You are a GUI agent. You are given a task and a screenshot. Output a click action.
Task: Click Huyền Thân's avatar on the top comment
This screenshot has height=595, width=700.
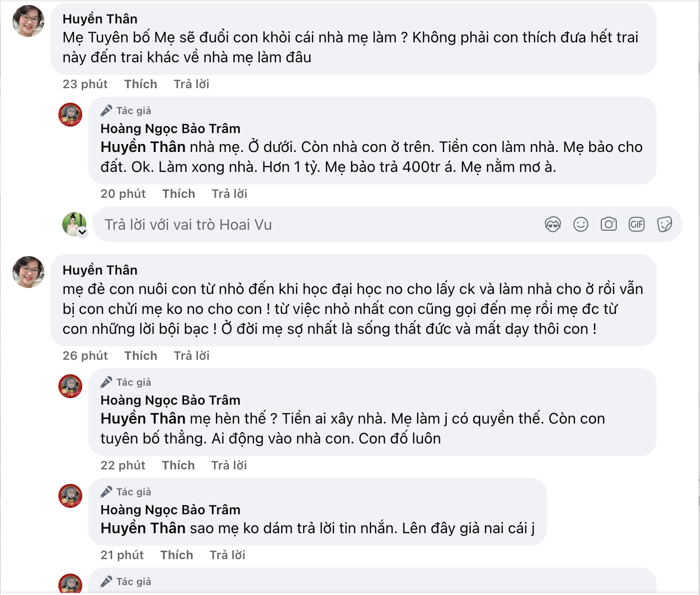click(28, 21)
